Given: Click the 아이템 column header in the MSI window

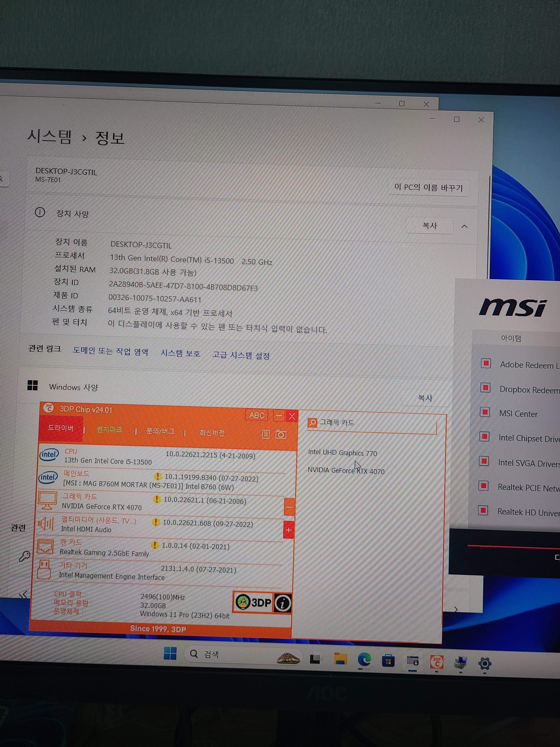Looking at the screenshot, I should (511, 338).
